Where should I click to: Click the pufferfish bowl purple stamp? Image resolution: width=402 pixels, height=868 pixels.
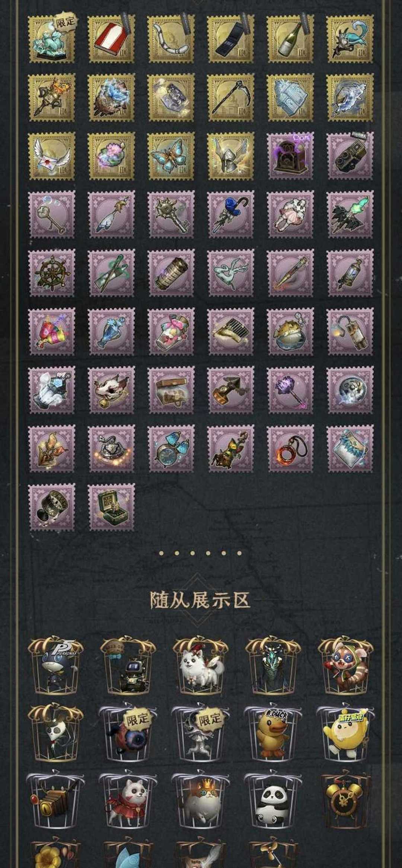tap(290, 331)
